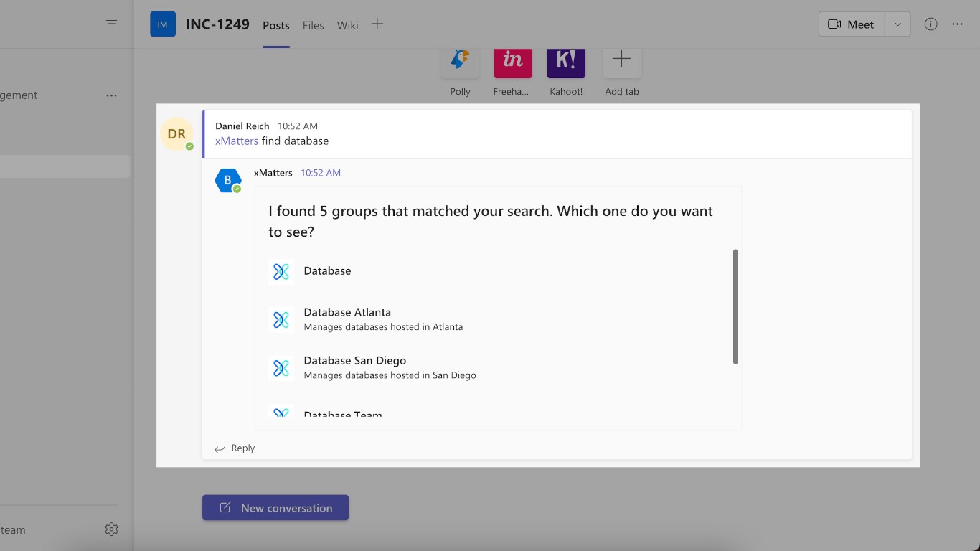The image size is (980, 551).
Task: Click Daniel Reich's DR avatar
Action: tap(176, 134)
